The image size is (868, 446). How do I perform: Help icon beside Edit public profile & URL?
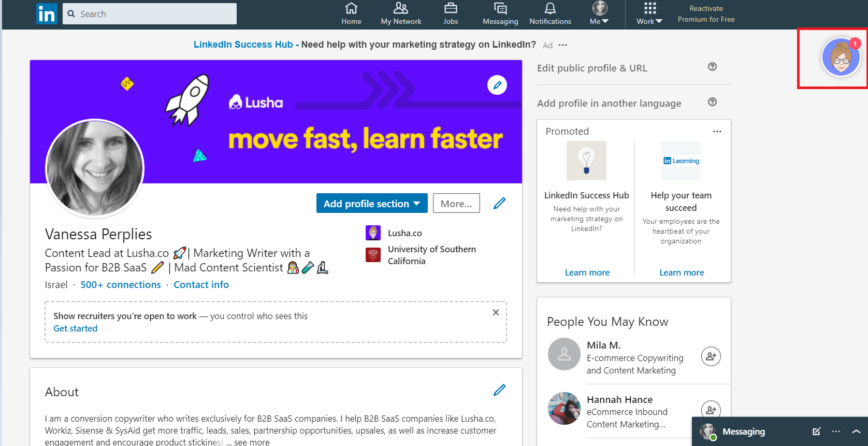[713, 67]
